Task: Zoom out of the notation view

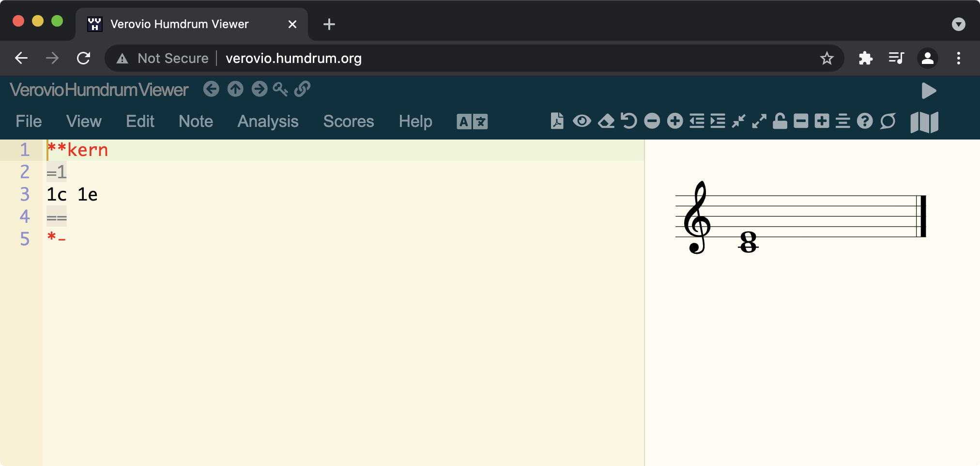Action: (652, 121)
